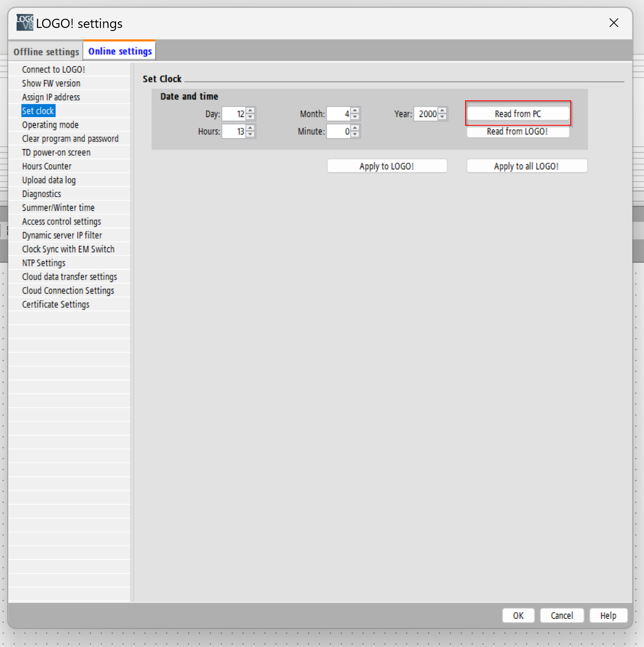
Task: Decrease the Day value with down arrow
Action: 250,117
